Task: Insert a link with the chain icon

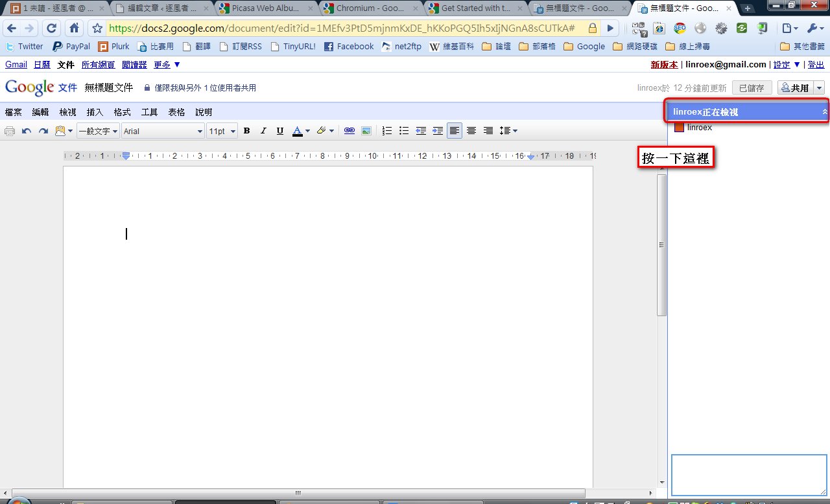Action: (350, 131)
